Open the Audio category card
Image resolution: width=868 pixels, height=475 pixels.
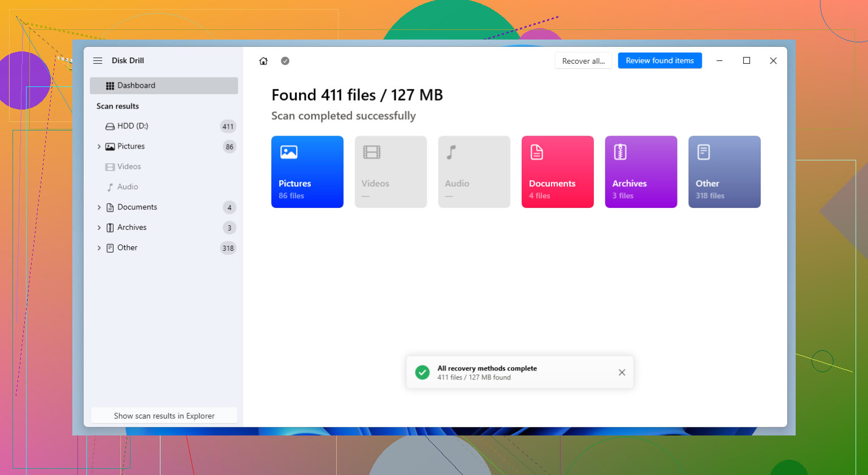(474, 172)
